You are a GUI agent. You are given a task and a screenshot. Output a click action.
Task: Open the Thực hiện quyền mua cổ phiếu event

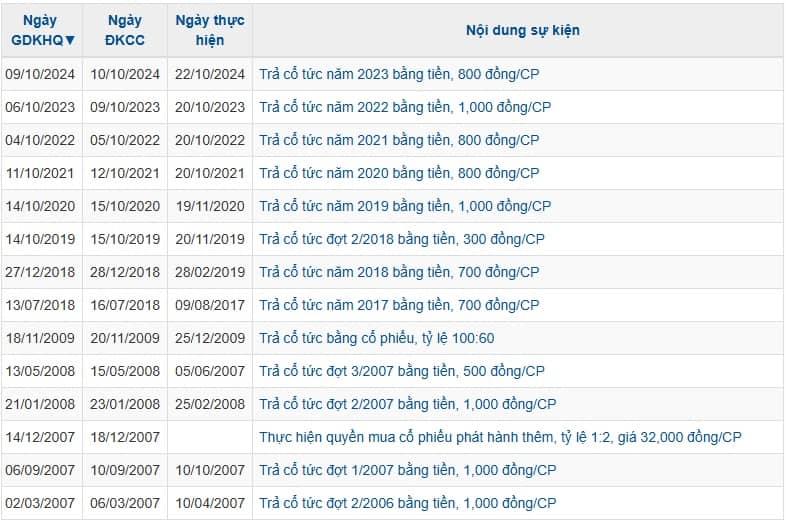pos(500,437)
